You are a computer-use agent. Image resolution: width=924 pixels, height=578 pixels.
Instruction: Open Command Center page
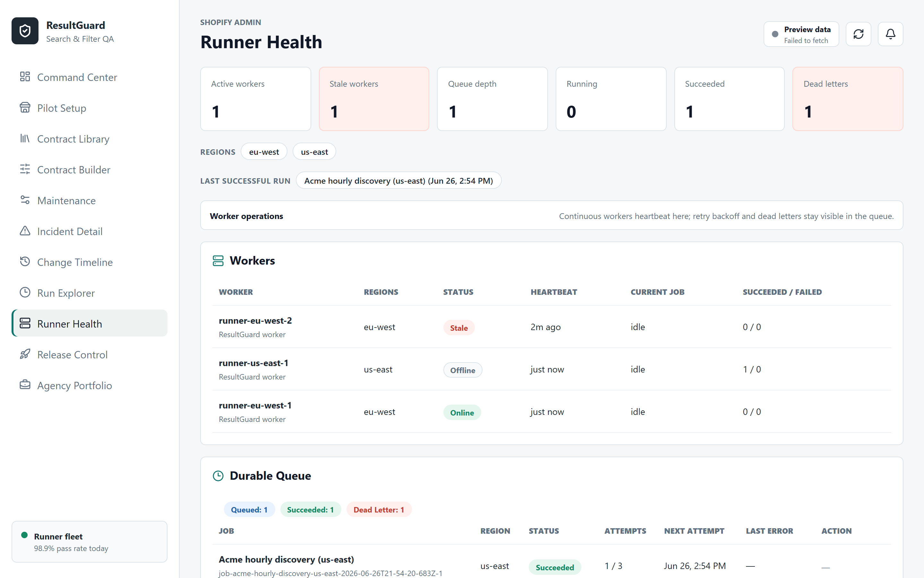tap(89, 77)
